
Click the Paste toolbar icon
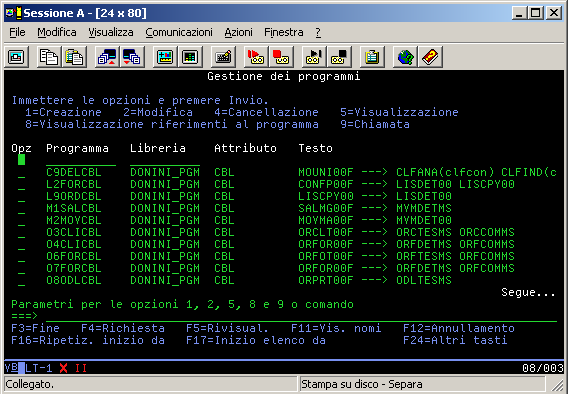(74, 57)
